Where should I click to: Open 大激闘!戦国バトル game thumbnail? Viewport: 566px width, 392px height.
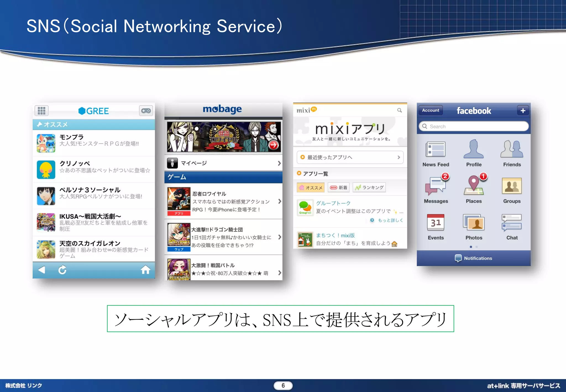coord(179,269)
